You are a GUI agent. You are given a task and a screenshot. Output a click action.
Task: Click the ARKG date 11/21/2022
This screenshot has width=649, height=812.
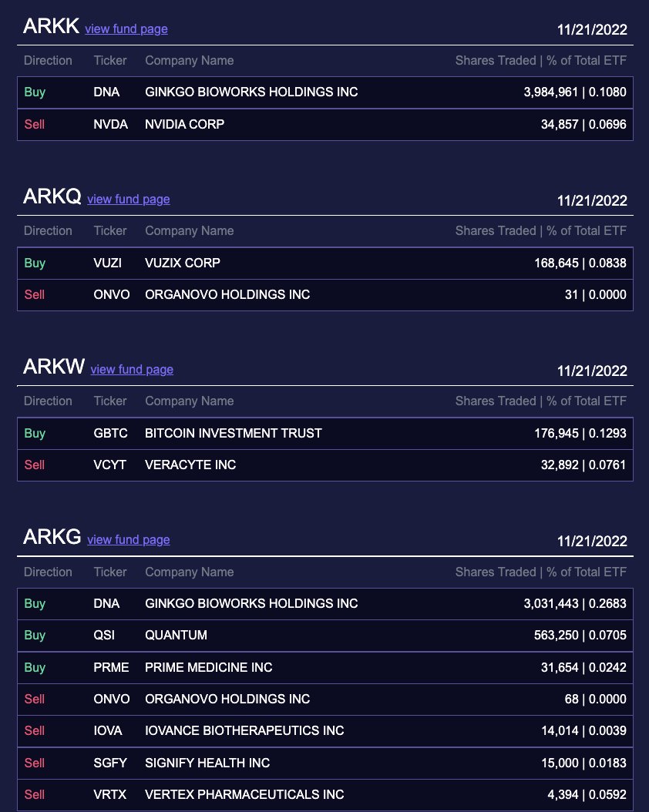[592, 541]
